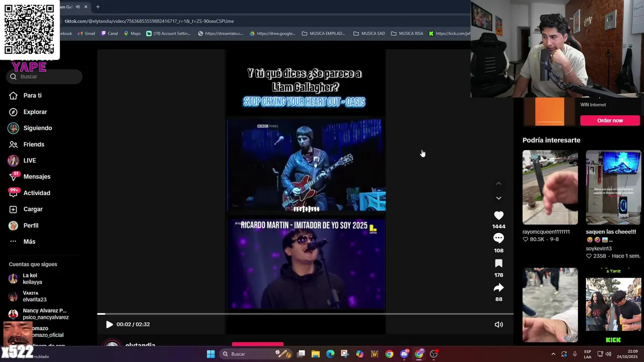Screen dimensions: 644x362
Task: Go to next video with down chevron
Action: coord(499,198)
